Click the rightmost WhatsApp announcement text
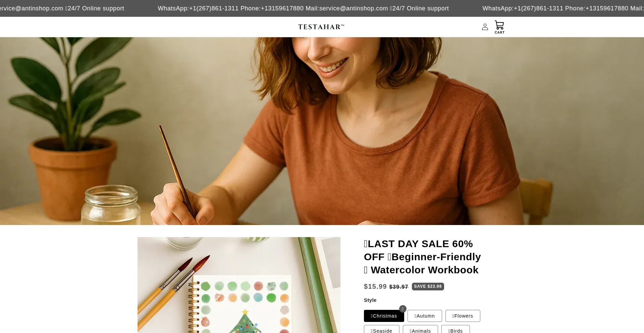This screenshot has height=333, width=644. pyautogui.click(x=563, y=8)
